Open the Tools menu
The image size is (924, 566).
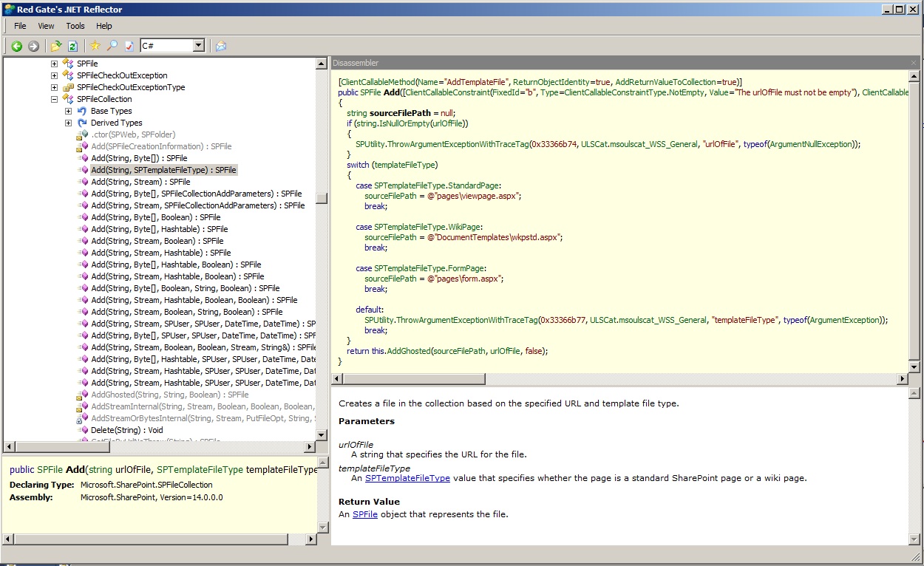75,26
